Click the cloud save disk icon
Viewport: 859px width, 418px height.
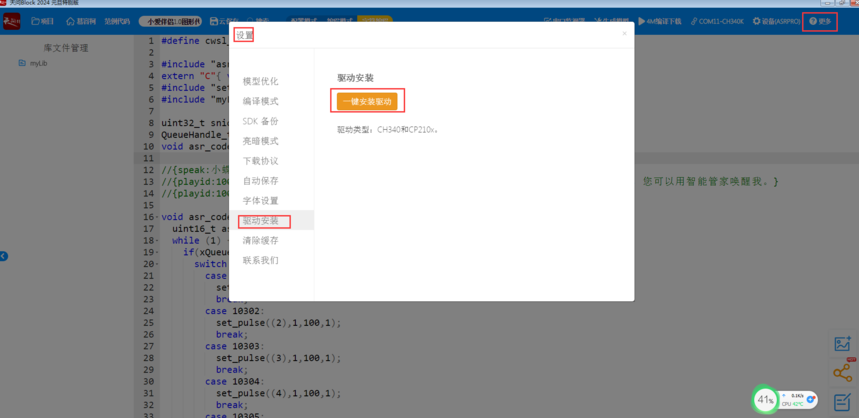point(214,21)
